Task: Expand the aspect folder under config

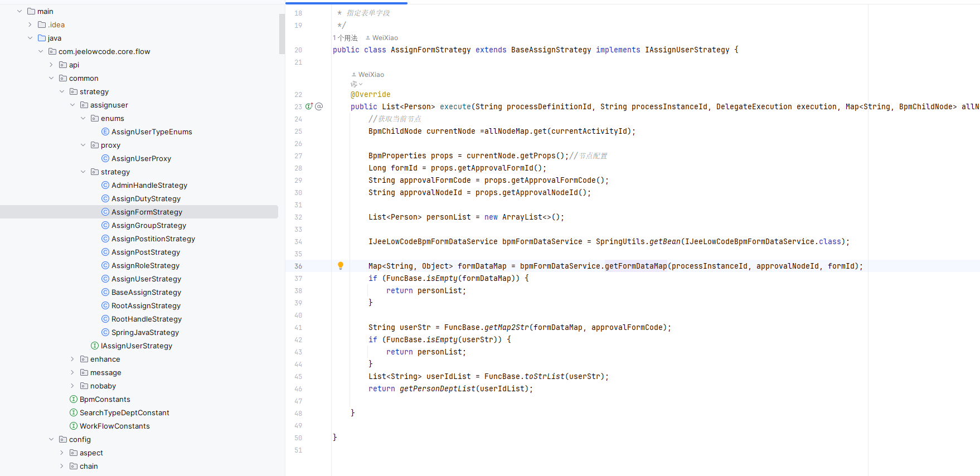Action: tap(62, 453)
